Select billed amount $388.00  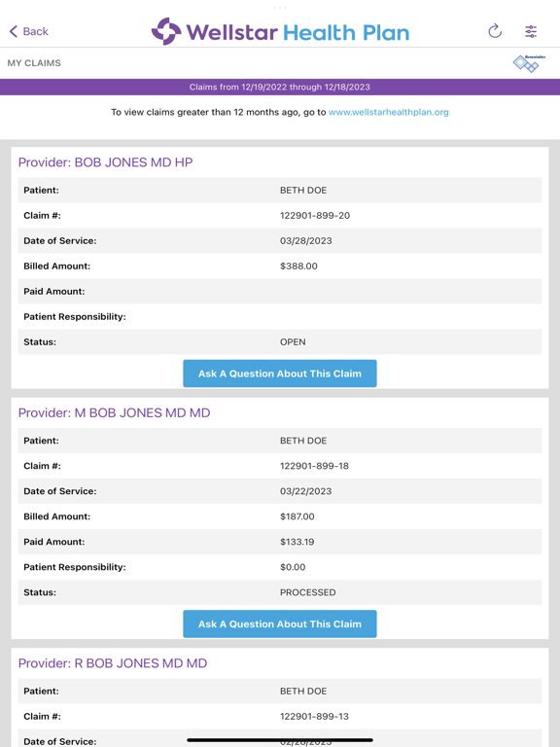point(298,267)
